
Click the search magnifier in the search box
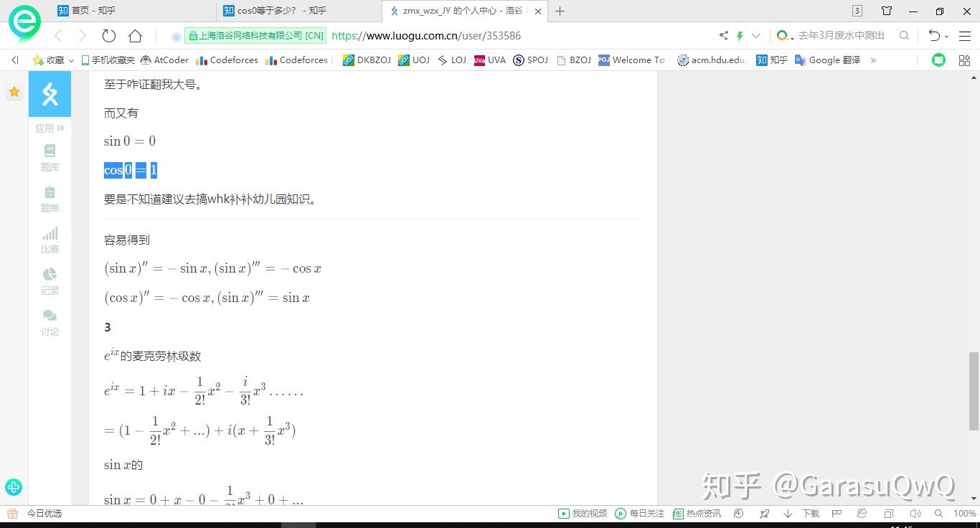pyautogui.click(x=904, y=35)
